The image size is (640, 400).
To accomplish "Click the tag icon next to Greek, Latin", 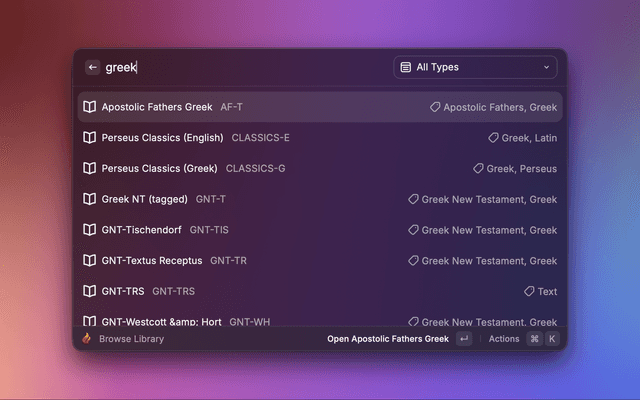I will 493,138.
